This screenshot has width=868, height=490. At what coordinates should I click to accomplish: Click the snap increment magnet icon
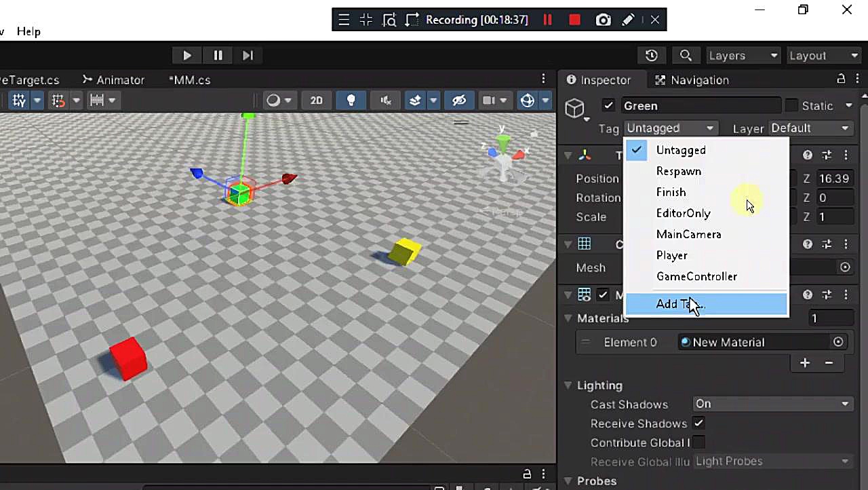click(59, 100)
